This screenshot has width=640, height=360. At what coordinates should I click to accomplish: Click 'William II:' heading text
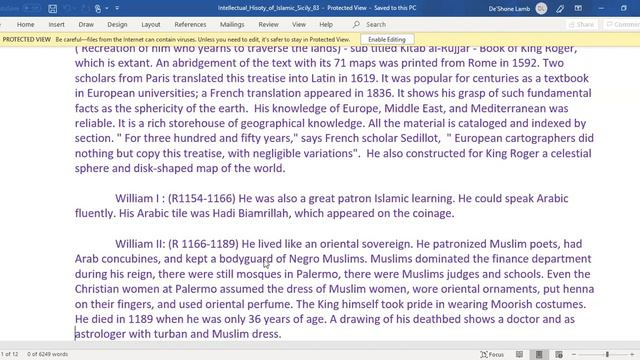click(140, 244)
